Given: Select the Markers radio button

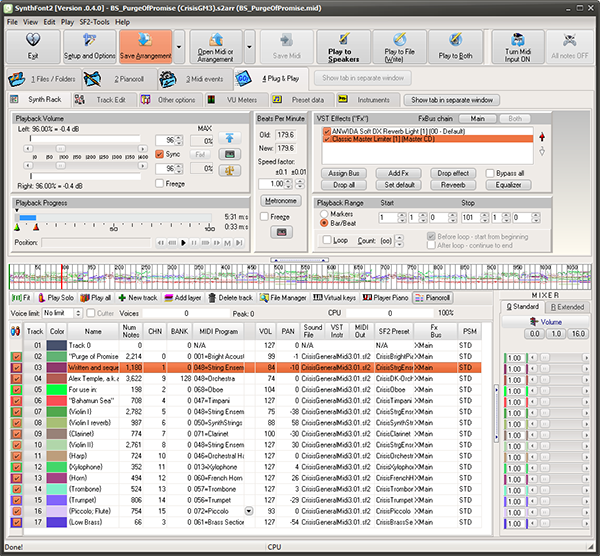Looking at the screenshot, I should pyautogui.click(x=323, y=214).
